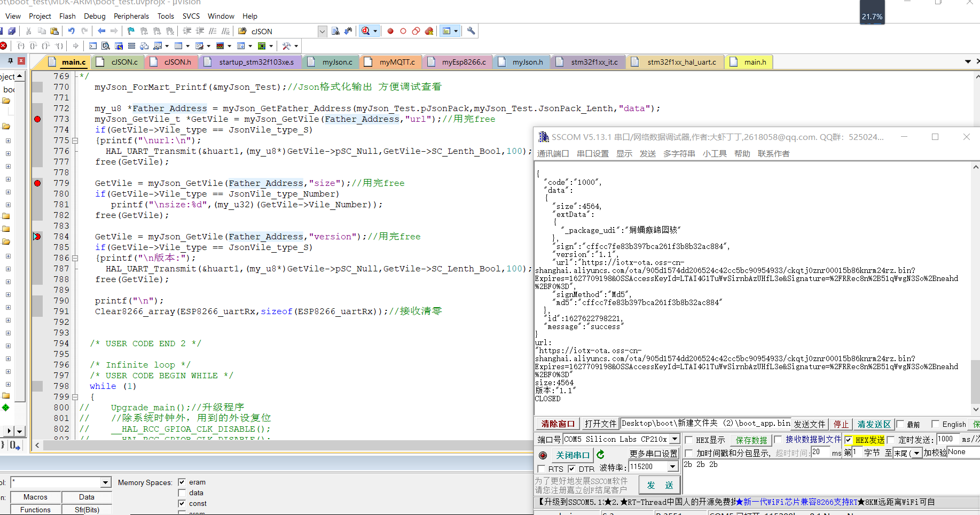
Task: Stop debugging with the red X icon
Action: click(x=3, y=46)
